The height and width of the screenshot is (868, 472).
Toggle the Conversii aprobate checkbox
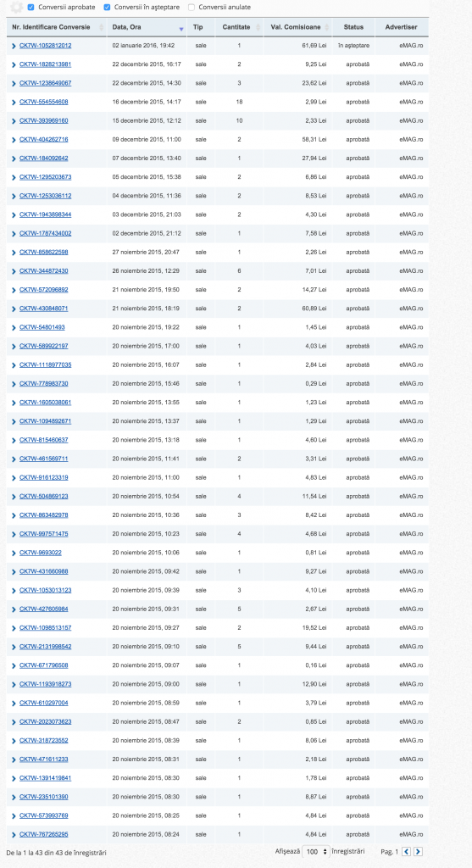31,7
